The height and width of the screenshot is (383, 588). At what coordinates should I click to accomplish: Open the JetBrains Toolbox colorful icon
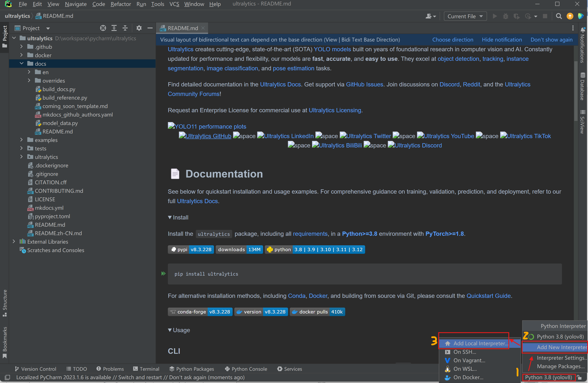(581, 16)
